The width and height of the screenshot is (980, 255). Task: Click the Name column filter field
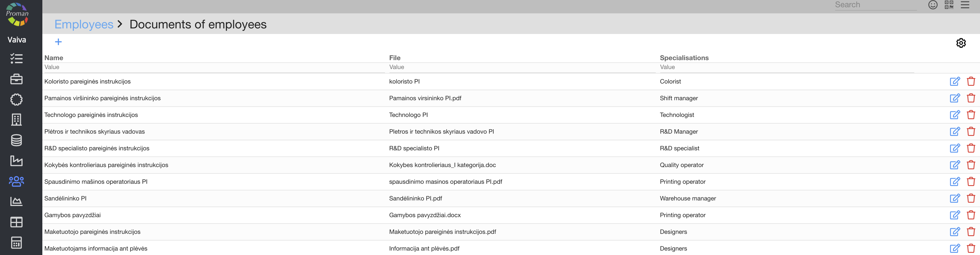coord(213,67)
